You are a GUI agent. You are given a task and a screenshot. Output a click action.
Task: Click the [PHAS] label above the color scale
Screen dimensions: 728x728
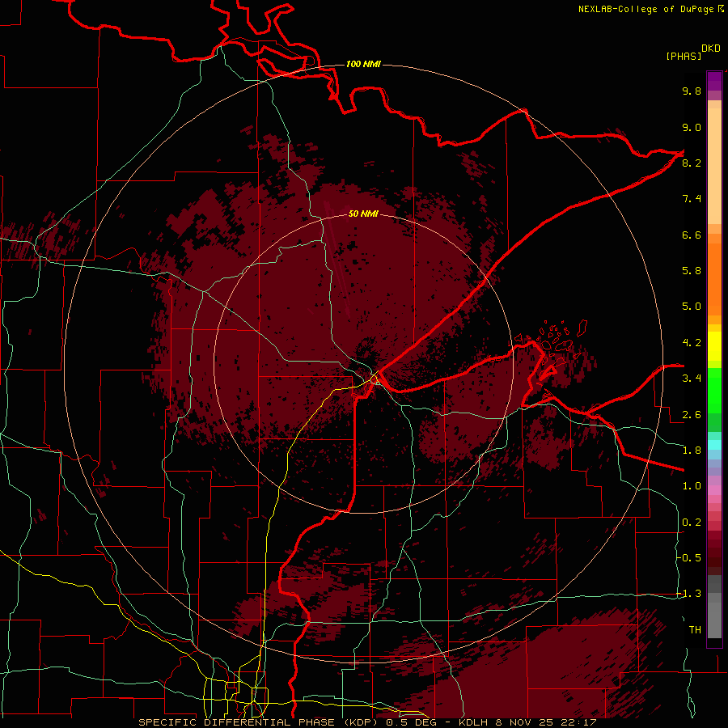click(684, 56)
